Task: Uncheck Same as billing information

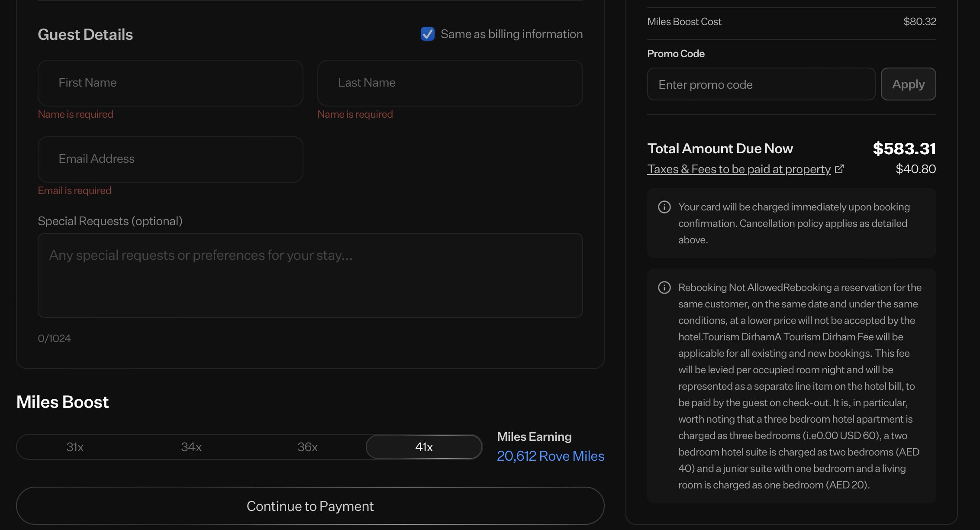Action: [427, 34]
